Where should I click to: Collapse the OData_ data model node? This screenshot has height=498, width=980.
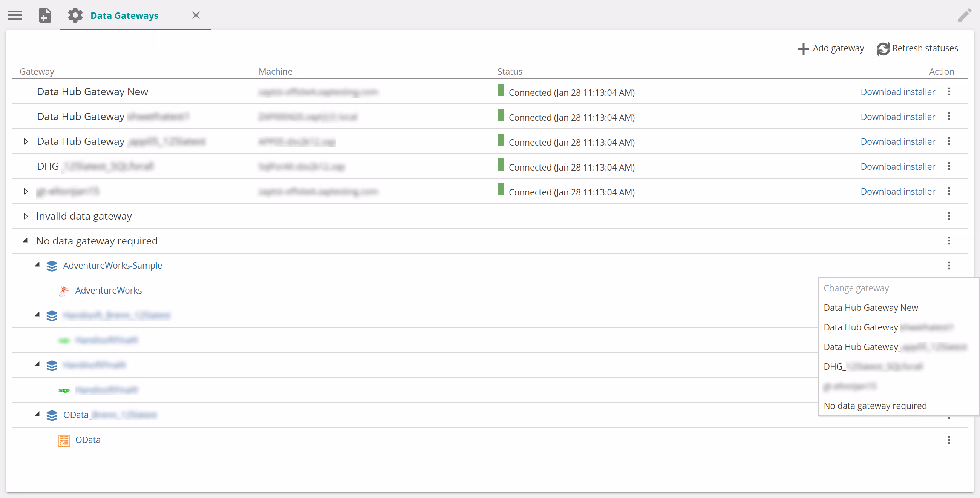[x=37, y=414]
